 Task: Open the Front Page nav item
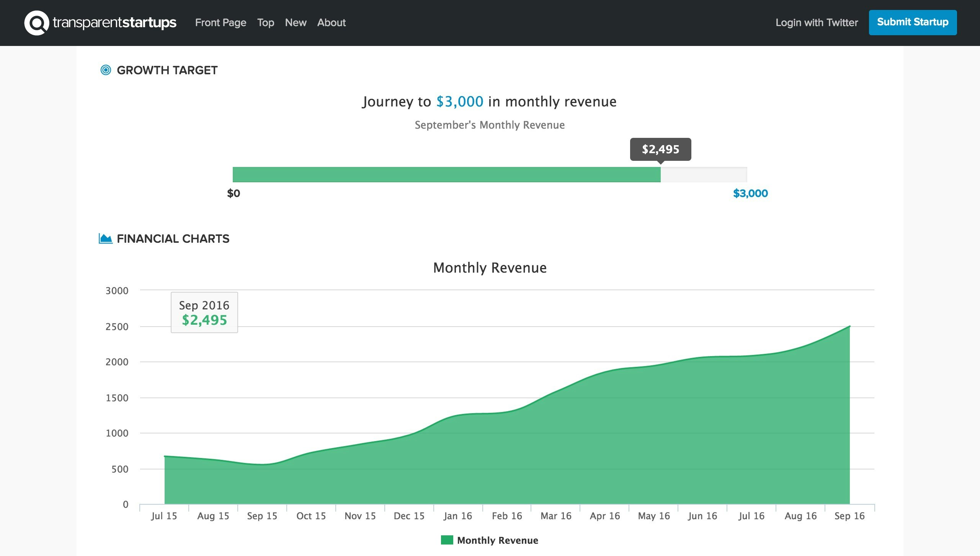(220, 23)
